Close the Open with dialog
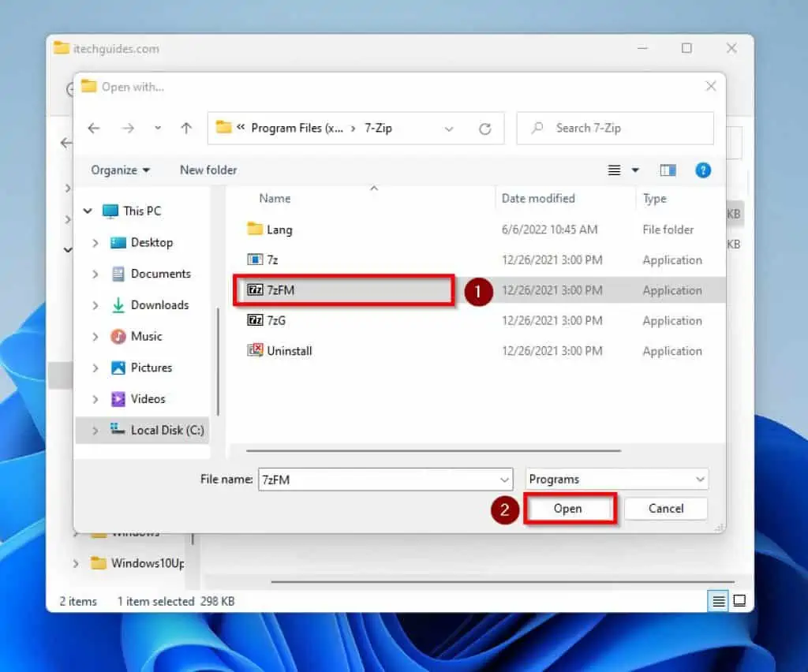Image resolution: width=808 pixels, height=672 pixels. 711,86
